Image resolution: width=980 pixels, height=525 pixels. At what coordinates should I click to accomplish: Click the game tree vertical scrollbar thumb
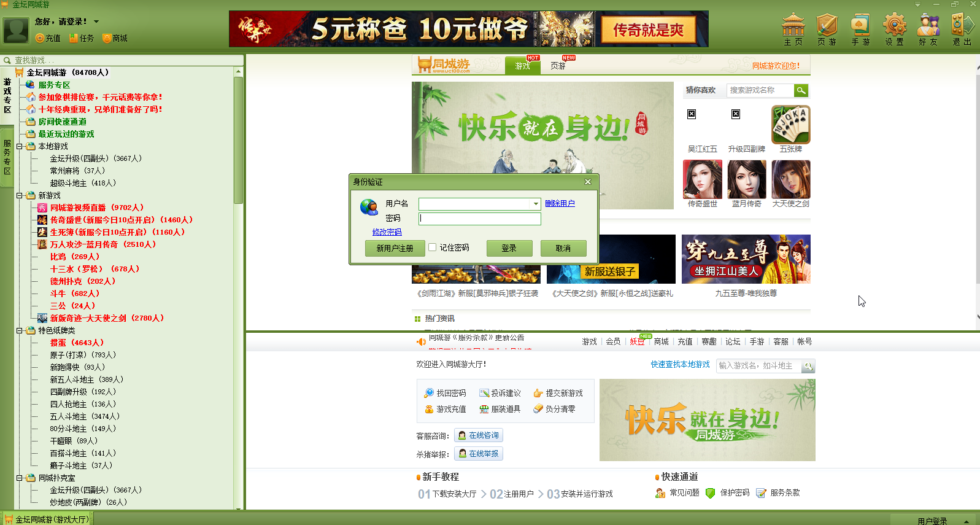click(x=239, y=141)
